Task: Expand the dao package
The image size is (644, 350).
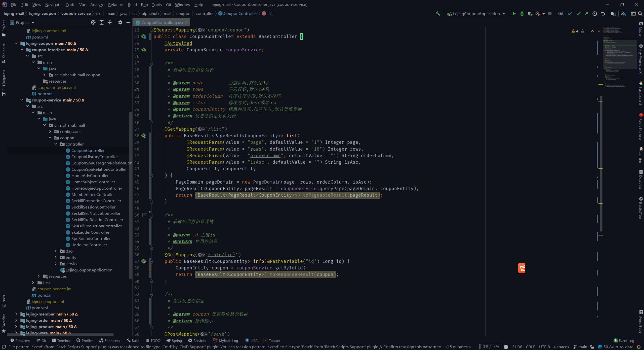Action: [x=56, y=251]
